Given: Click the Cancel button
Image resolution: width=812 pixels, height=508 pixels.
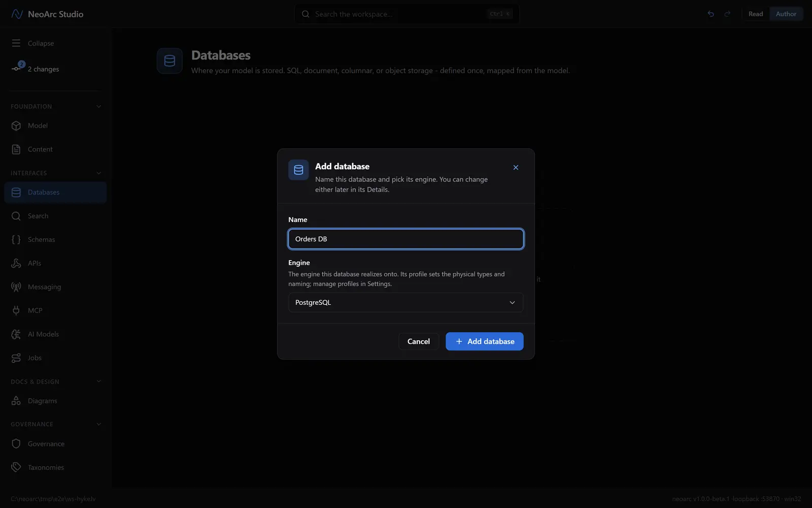Looking at the screenshot, I should (x=419, y=341).
